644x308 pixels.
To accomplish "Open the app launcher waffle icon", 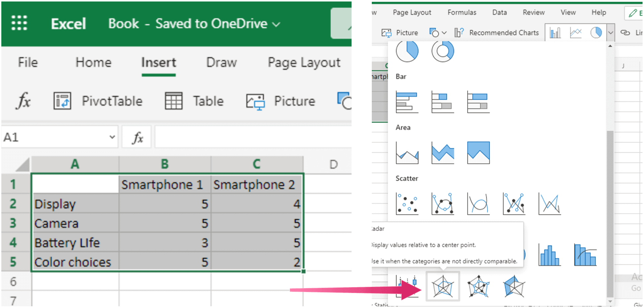I will 19,23.
